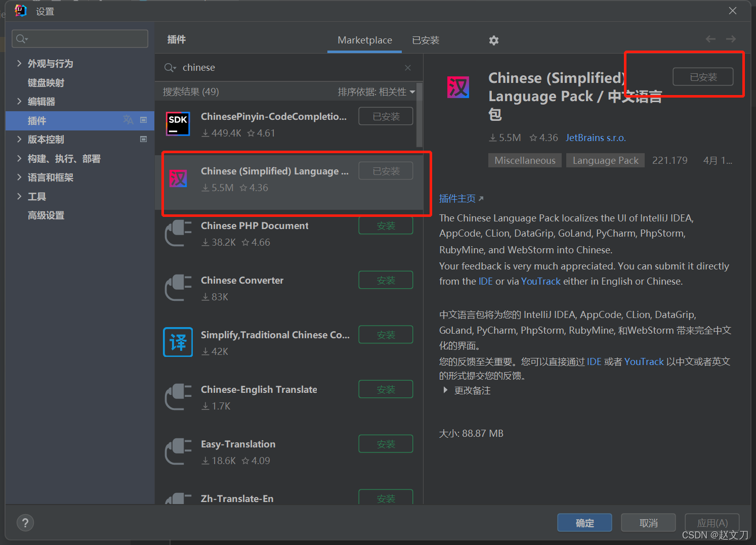Expand the 版本控制 settings node
Image resolution: width=756 pixels, height=545 pixels.
point(19,139)
